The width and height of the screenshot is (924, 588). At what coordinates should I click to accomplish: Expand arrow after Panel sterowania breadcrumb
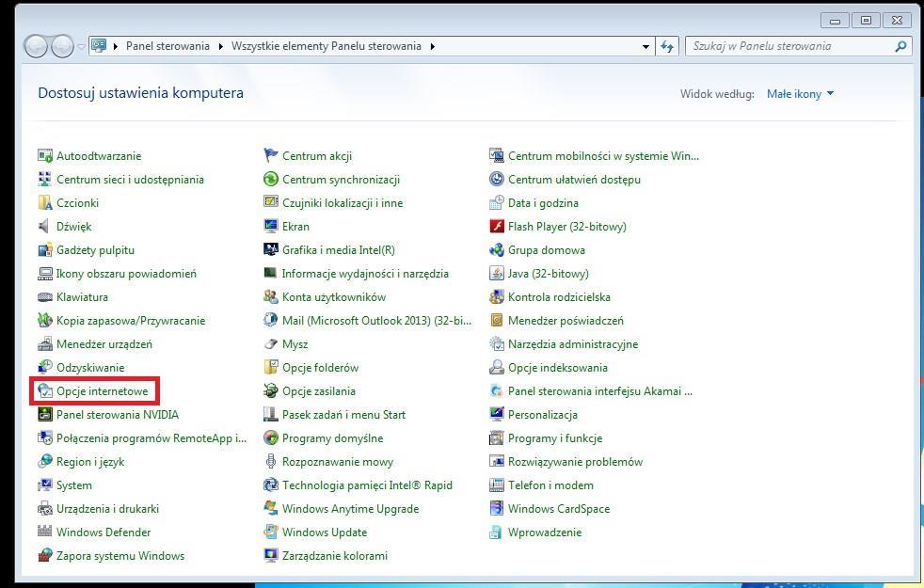point(220,46)
